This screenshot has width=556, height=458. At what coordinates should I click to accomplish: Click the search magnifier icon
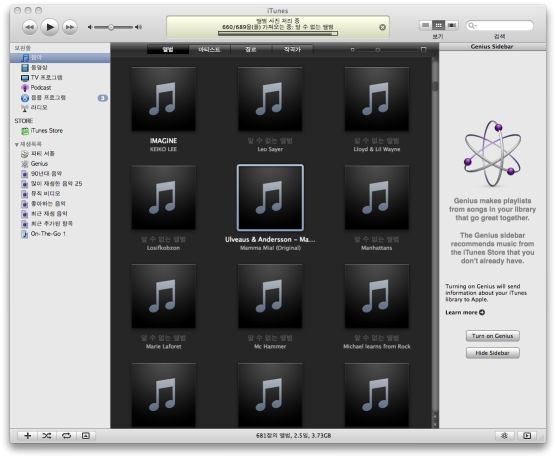click(472, 26)
